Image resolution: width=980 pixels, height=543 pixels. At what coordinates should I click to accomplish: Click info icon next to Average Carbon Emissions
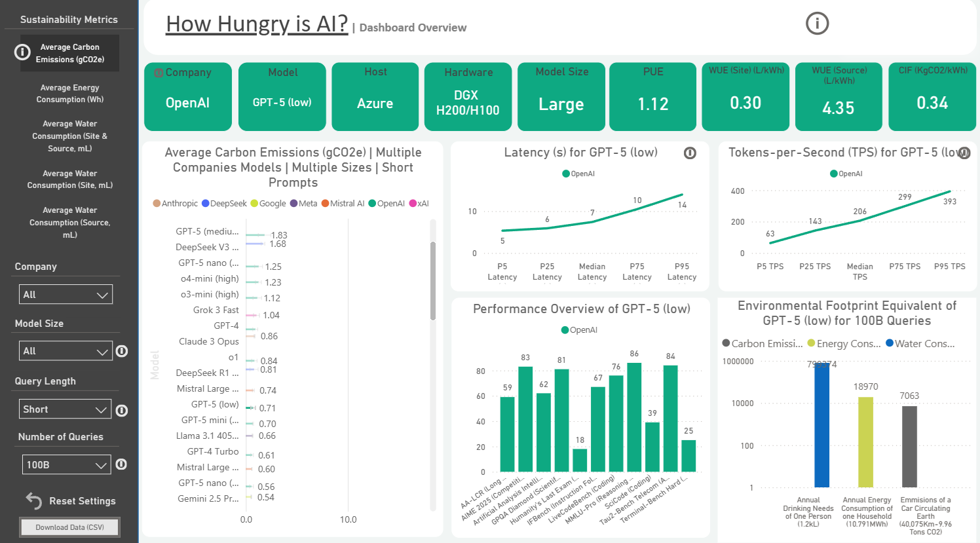(x=22, y=52)
